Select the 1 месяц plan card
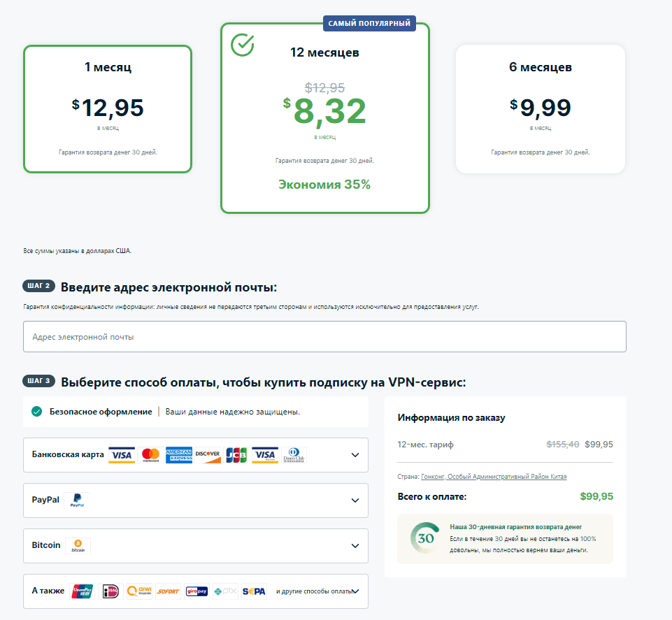 point(108,108)
